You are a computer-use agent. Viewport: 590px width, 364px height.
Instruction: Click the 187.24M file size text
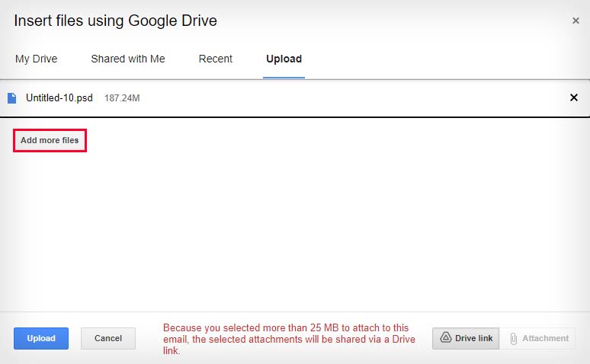coord(122,98)
